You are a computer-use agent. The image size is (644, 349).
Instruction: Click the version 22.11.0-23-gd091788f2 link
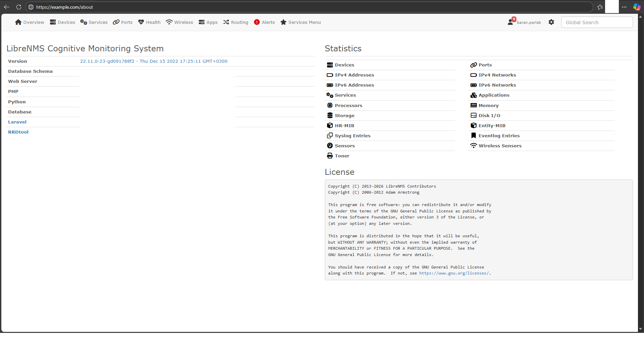[x=154, y=61]
